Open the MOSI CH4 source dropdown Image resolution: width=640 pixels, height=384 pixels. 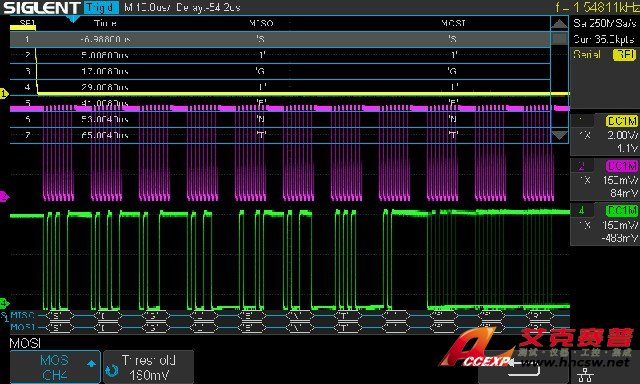(x=55, y=367)
